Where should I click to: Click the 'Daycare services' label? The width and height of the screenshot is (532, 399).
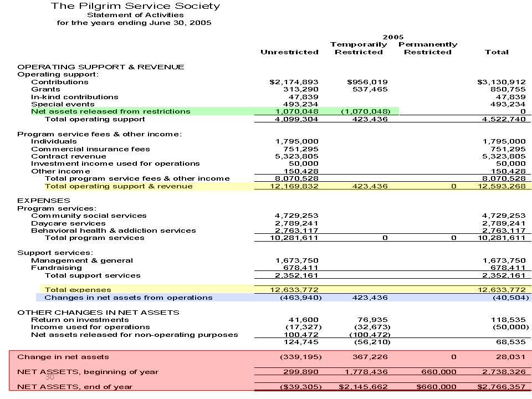(68, 223)
